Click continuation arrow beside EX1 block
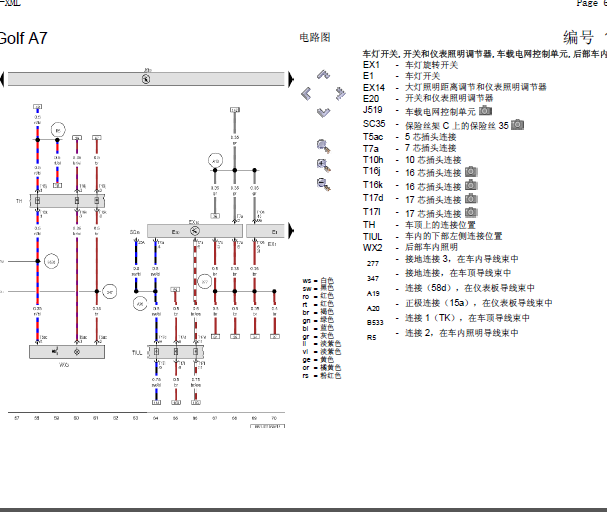Screen dimensions: 607x512 coord(291,231)
